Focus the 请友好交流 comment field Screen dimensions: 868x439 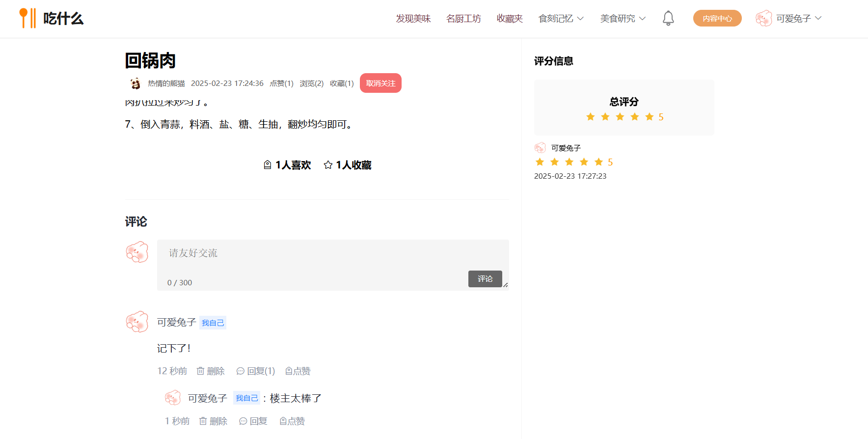[333, 265]
